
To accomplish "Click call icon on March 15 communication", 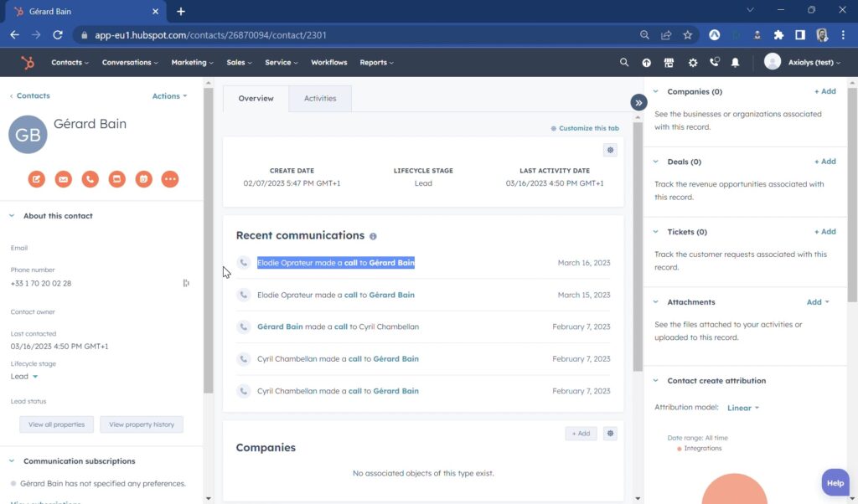I will click(x=244, y=295).
